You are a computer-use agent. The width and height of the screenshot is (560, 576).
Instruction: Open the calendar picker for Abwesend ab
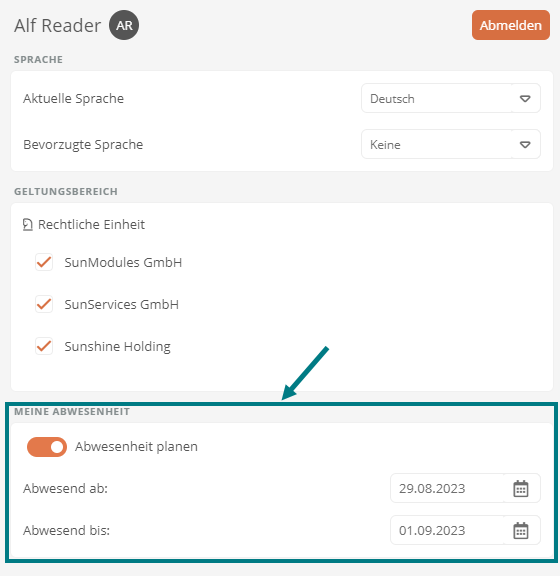point(521,489)
